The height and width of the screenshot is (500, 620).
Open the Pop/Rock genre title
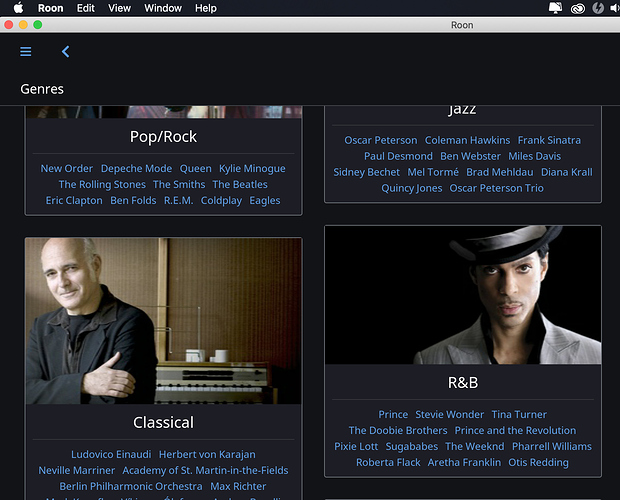163,137
